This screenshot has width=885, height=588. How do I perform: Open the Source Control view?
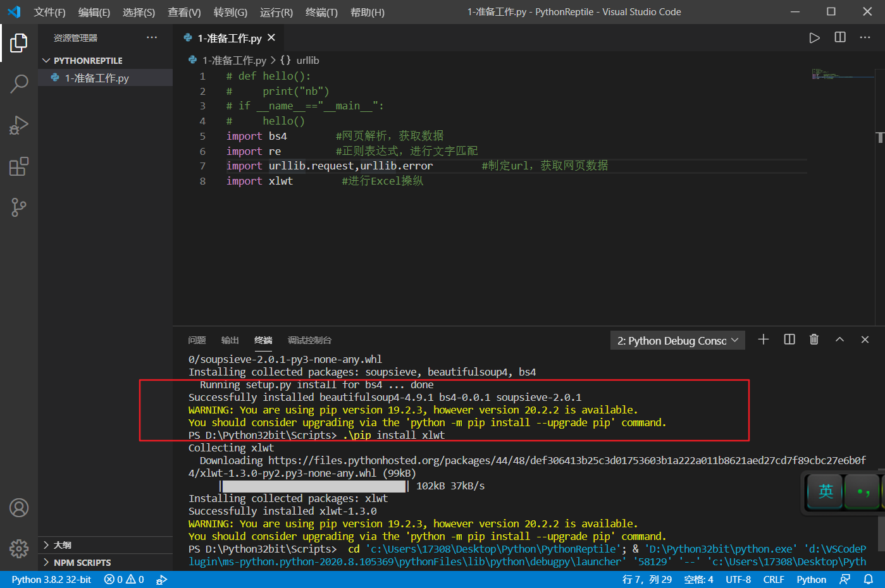(18, 207)
